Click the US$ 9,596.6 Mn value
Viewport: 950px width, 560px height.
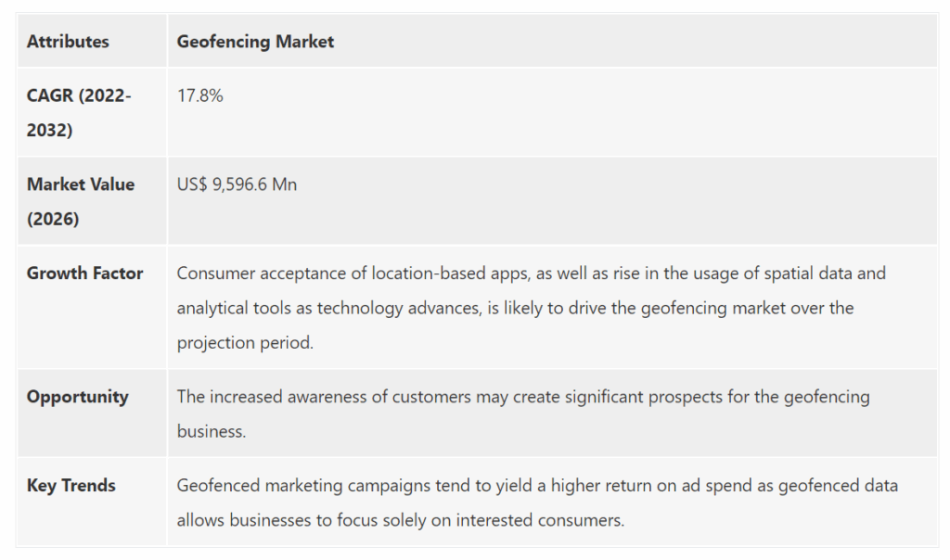click(x=237, y=185)
